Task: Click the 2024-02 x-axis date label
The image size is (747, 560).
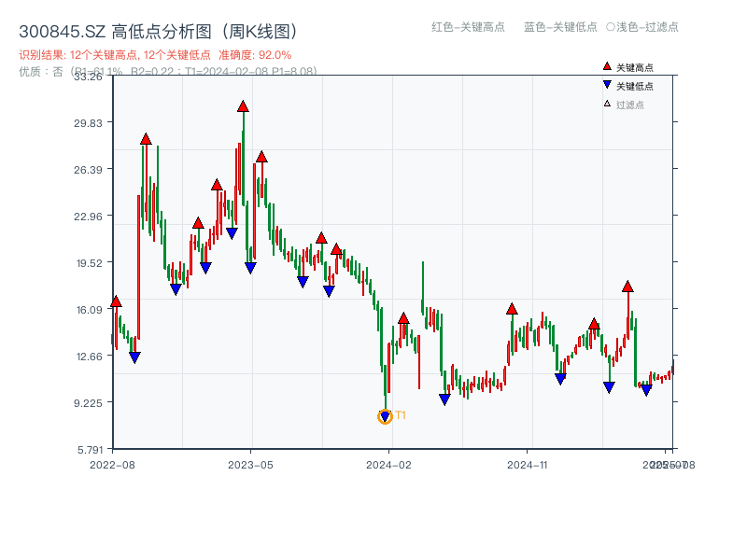Action: [x=388, y=464]
